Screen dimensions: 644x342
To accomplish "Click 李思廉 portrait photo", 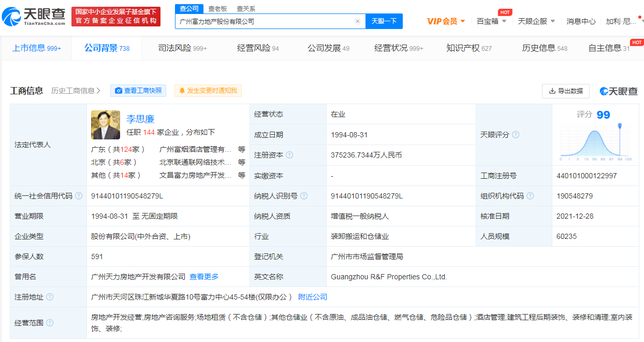I will pos(106,125).
